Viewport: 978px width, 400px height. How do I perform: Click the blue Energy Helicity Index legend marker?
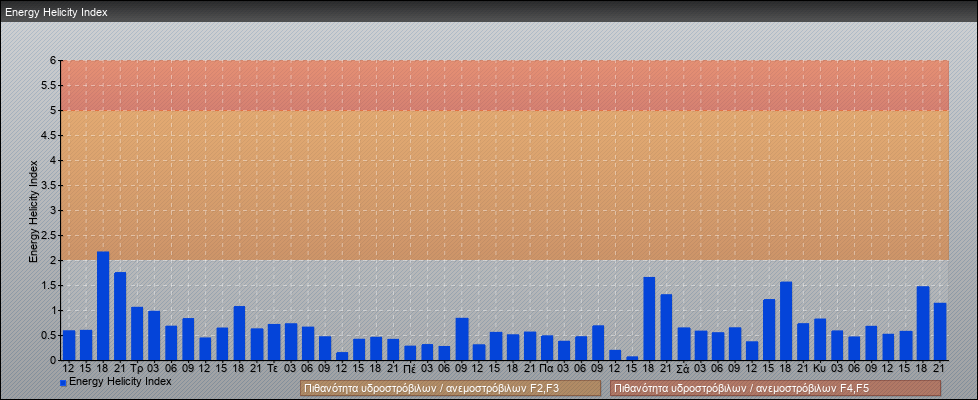63,382
